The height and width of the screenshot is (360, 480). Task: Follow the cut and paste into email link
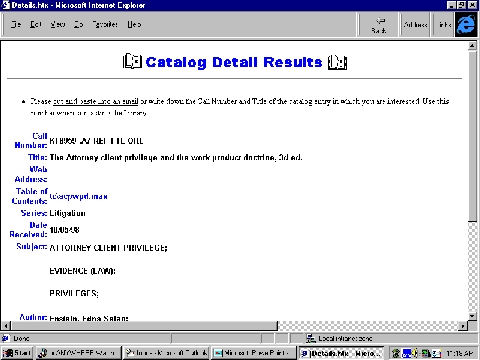tap(96, 101)
